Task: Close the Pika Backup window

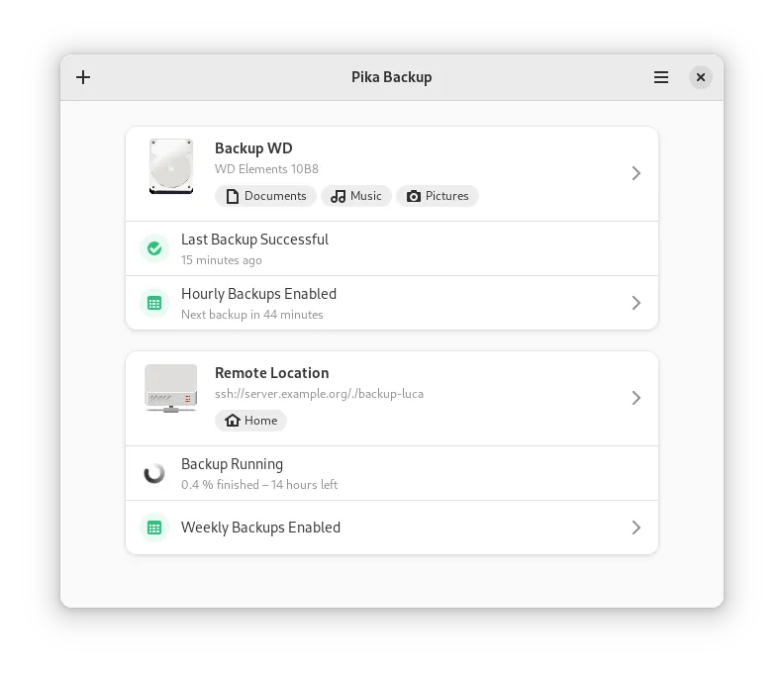Action: [x=701, y=77]
